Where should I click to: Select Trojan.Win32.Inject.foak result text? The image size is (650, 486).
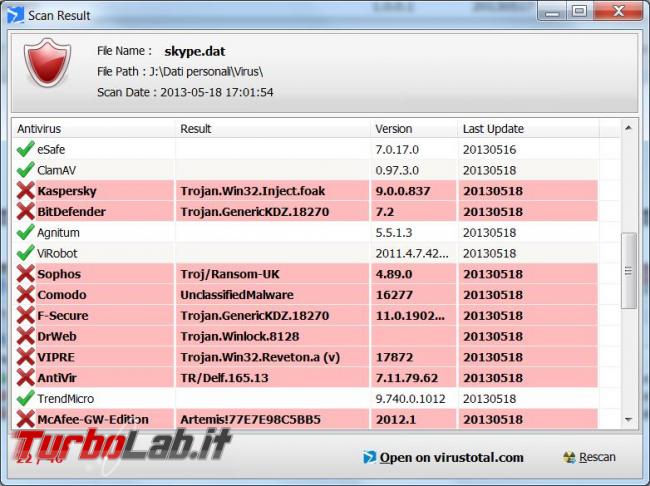click(252, 191)
